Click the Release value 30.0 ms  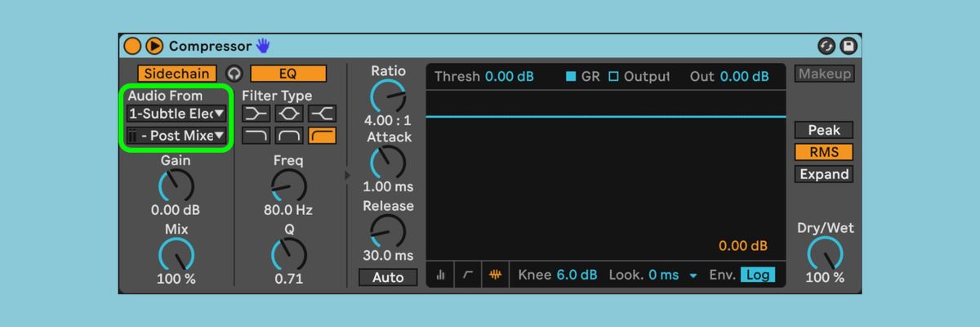[388, 256]
